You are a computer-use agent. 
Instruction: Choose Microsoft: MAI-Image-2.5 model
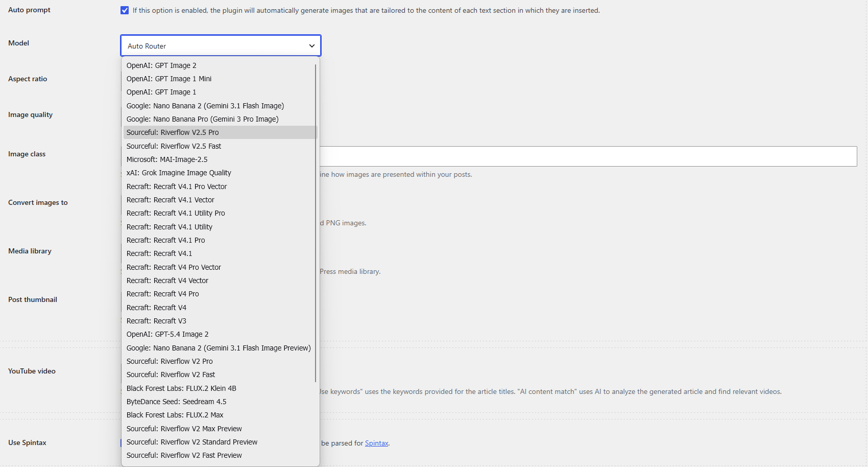point(220,159)
